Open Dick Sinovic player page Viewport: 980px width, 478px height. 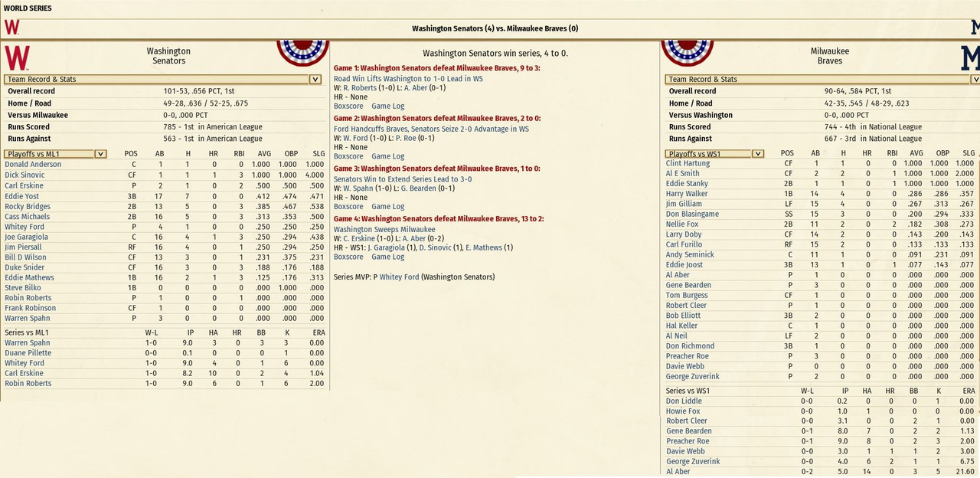coord(24,175)
